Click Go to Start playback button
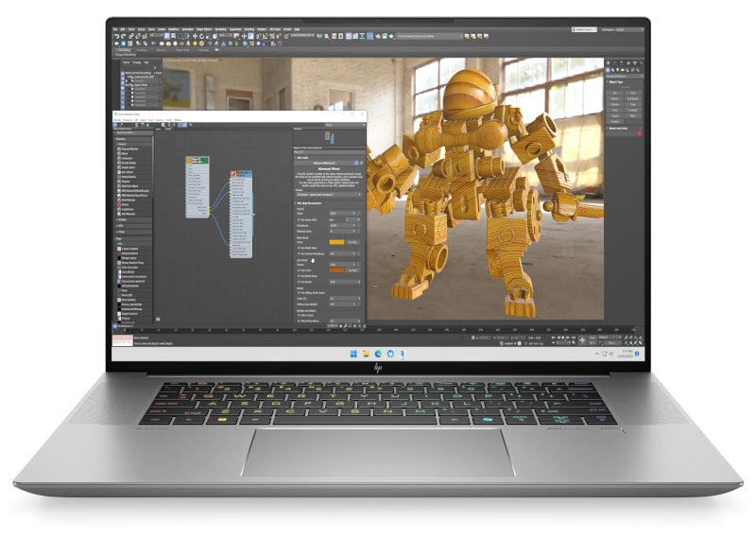This screenshot has width=756, height=539. [553, 338]
